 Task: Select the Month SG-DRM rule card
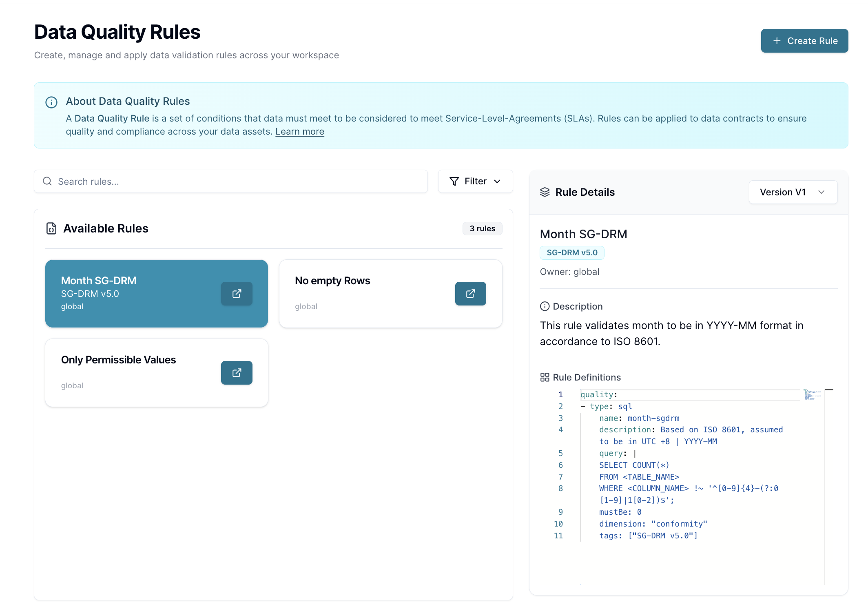click(139, 294)
